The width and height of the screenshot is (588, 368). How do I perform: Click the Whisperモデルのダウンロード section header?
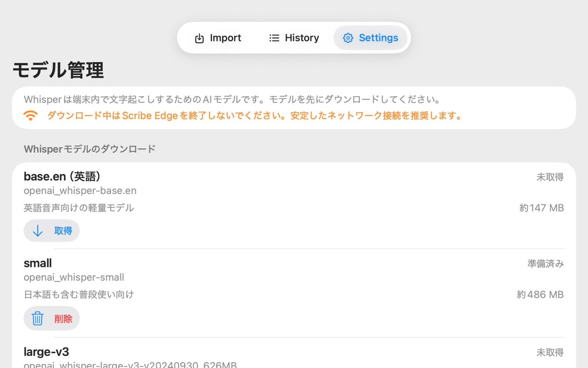[x=90, y=149]
